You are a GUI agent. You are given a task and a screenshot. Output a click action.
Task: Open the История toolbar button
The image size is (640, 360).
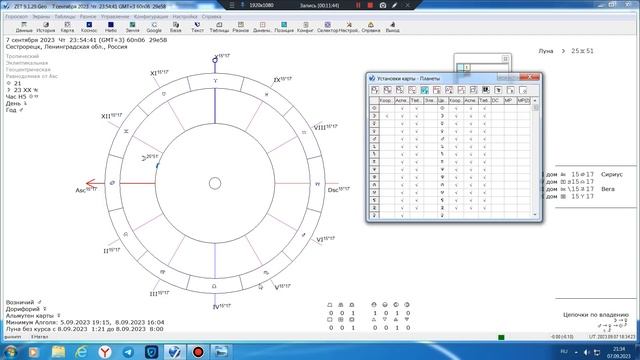pyautogui.click(x=45, y=27)
